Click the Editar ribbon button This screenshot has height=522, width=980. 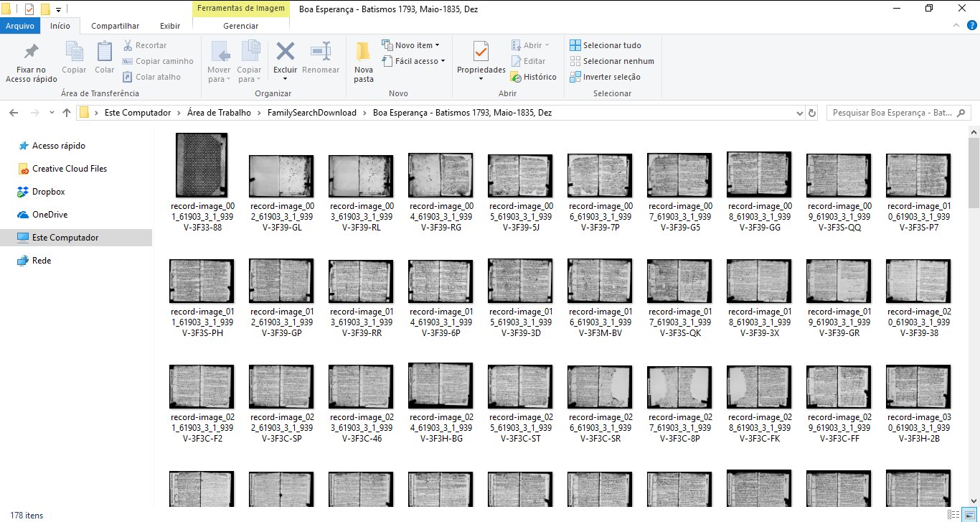point(529,61)
